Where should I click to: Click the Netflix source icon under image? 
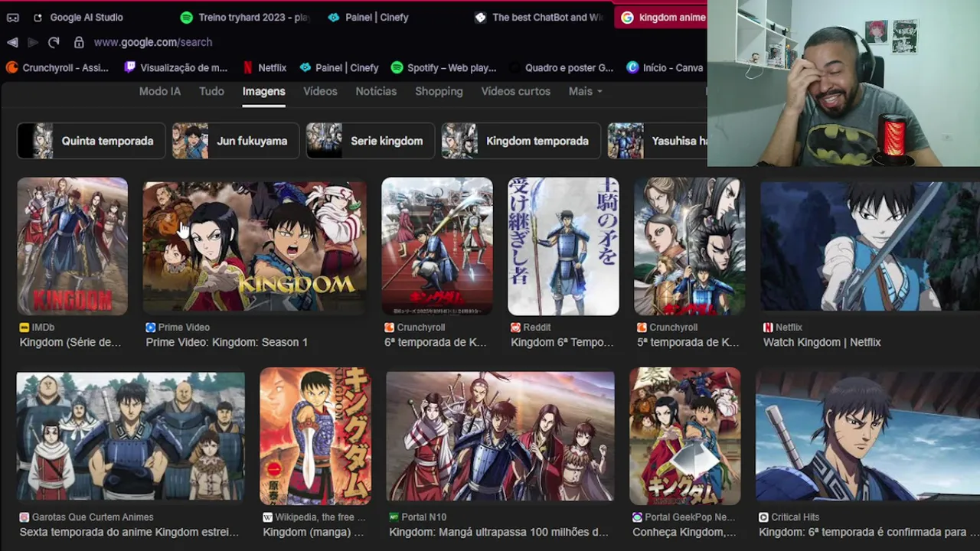pos(768,327)
